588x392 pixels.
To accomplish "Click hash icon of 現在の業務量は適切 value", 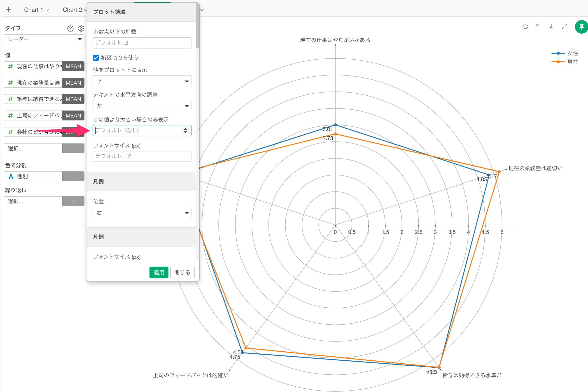I will click(10, 83).
